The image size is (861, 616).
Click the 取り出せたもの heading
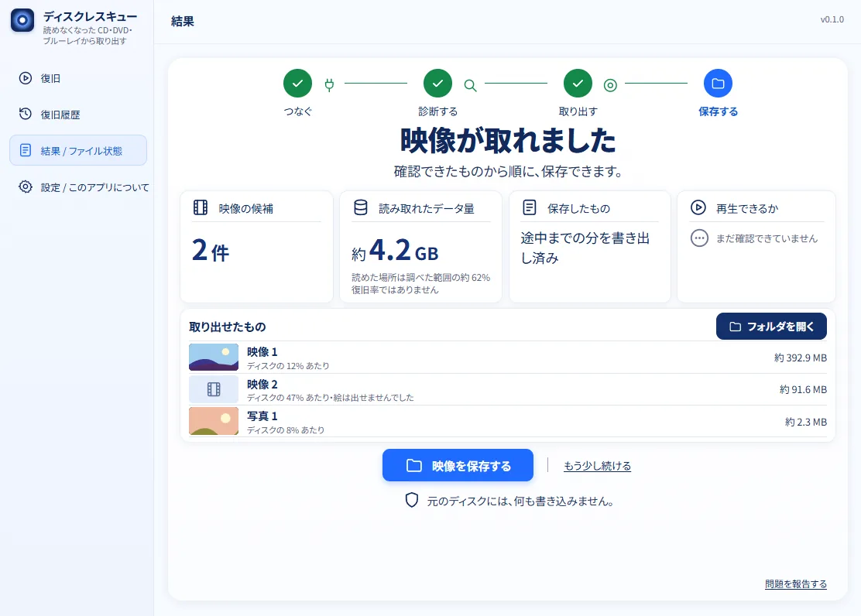[228, 327]
